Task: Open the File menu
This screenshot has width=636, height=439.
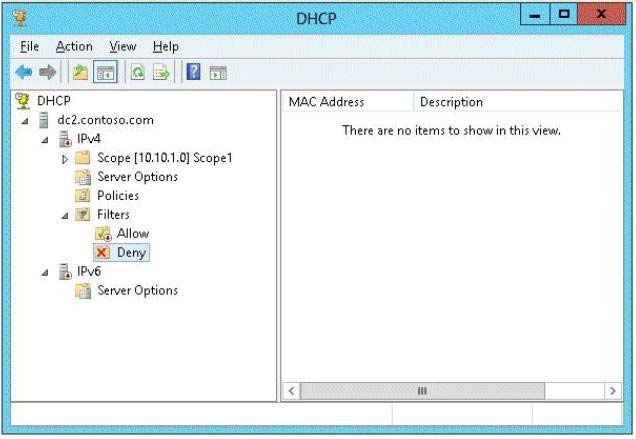Action: coord(30,47)
